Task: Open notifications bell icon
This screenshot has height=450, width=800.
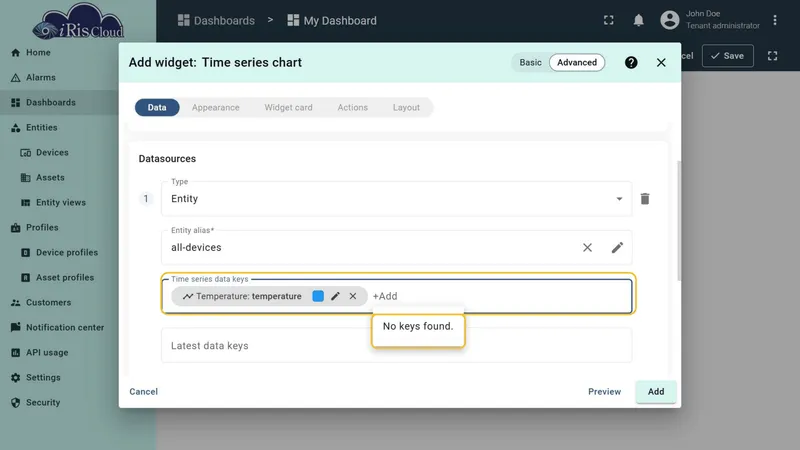Action: pyautogui.click(x=638, y=20)
